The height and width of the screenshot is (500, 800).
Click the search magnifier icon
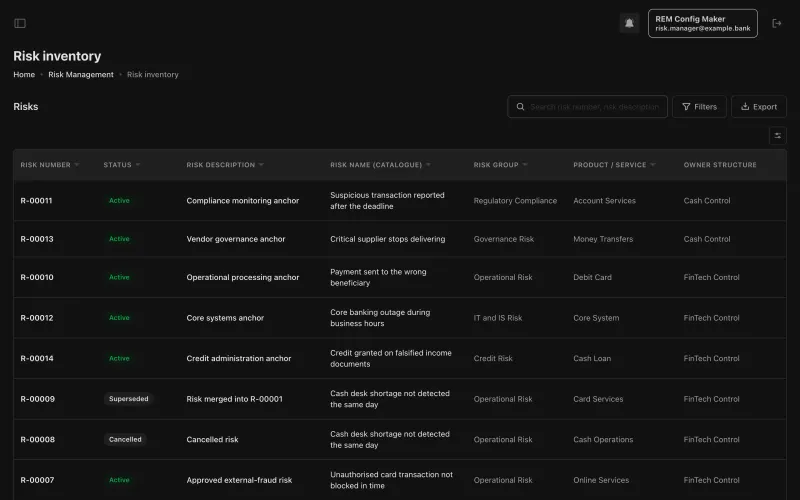point(520,107)
